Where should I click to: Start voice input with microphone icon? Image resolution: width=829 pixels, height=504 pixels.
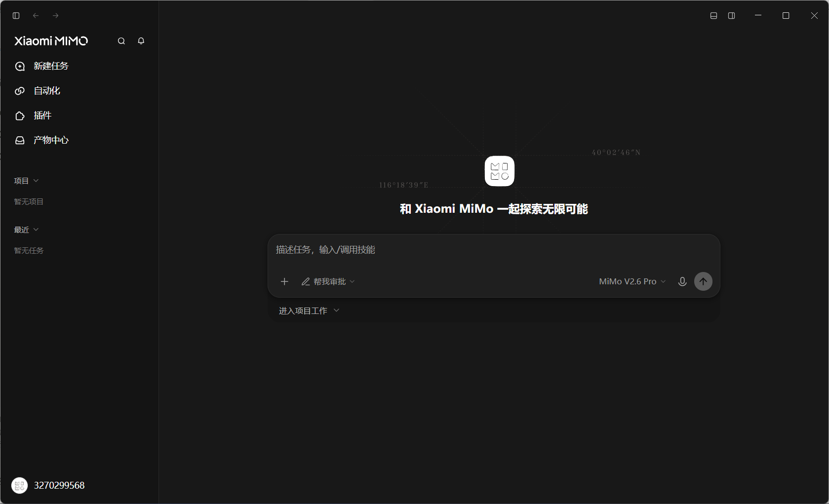(682, 281)
